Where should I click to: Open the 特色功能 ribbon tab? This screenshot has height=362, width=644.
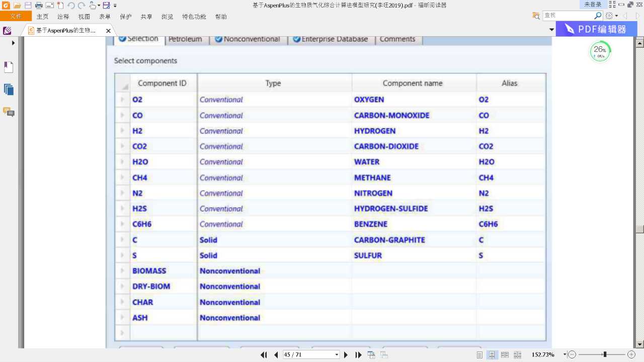194,17
